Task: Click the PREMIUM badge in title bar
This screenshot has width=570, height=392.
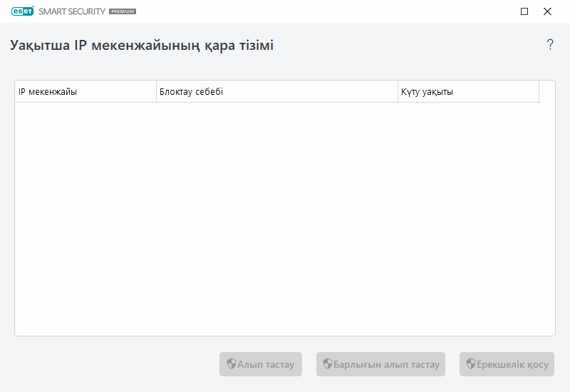Action: pyautogui.click(x=123, y=11)
